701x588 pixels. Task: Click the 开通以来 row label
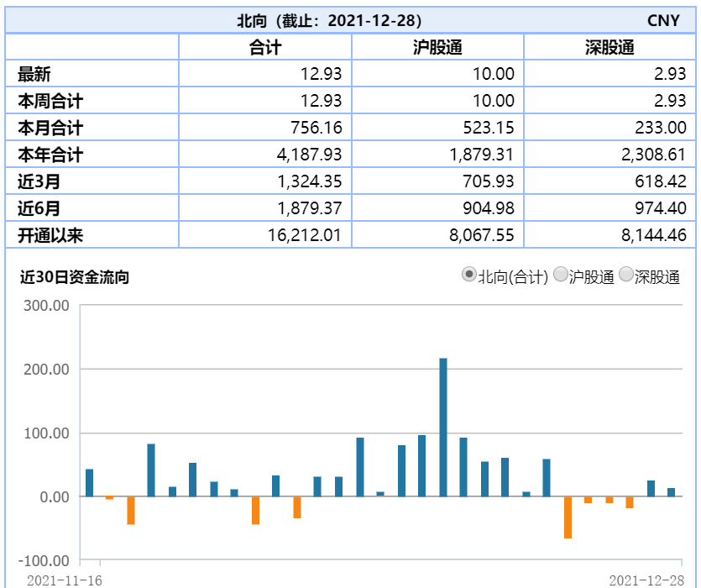click(x=50, y=235)
